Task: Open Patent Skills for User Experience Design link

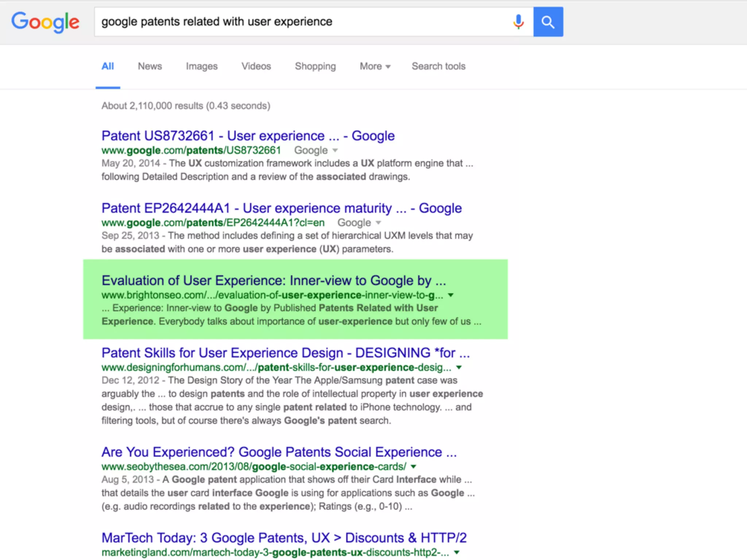Action: point(285,353)
